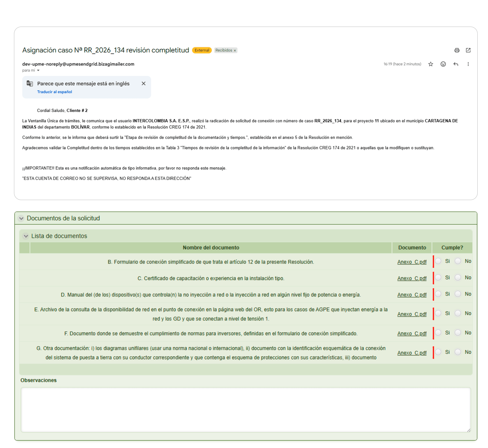Add an emoji reaction to the email
488x448 pixels.
click(443, 64)
